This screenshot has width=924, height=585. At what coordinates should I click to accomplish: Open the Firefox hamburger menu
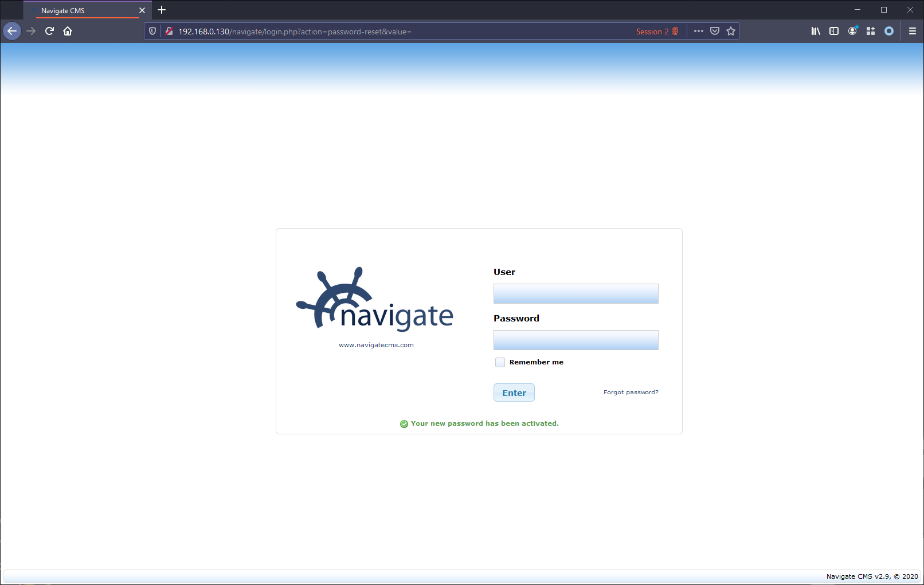[913, 32]
